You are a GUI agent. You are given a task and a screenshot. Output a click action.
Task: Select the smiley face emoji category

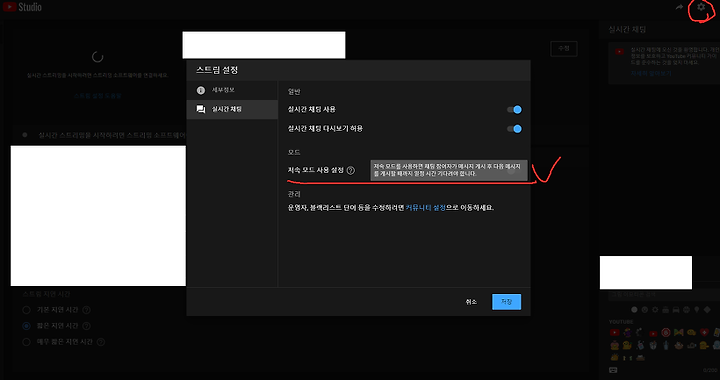click(x=645, y=310)
